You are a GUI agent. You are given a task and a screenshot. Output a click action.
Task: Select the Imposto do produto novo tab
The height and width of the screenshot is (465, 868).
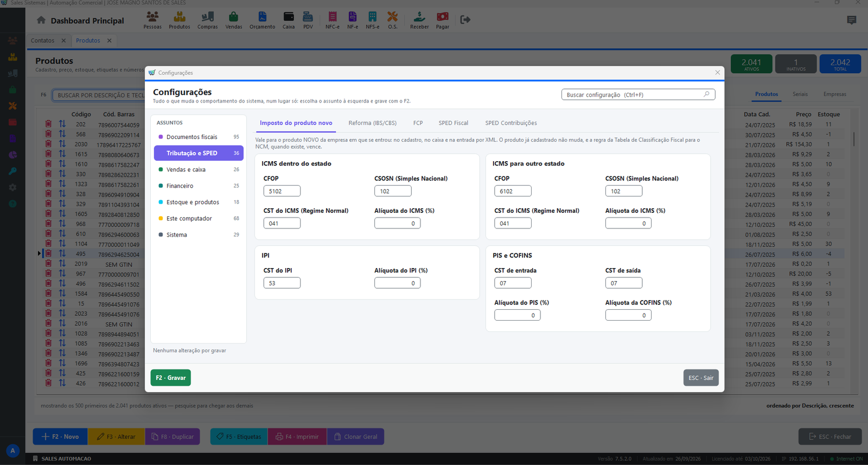point(296,123)
